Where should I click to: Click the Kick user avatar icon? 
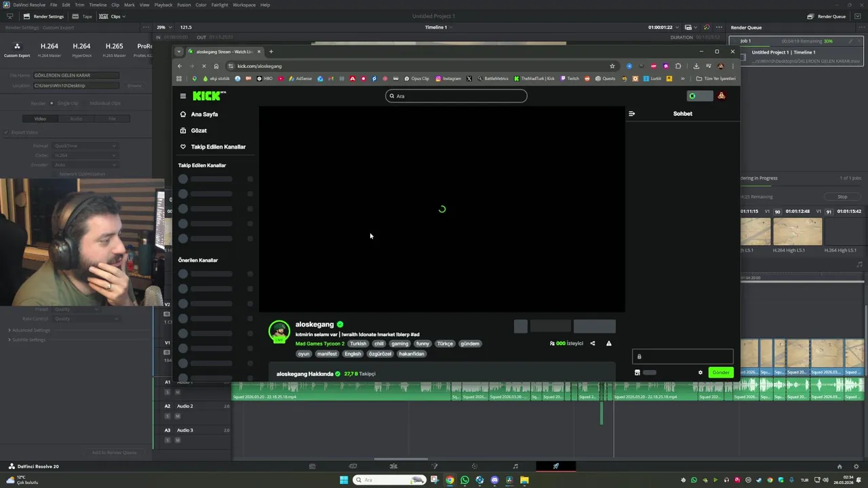722,96
